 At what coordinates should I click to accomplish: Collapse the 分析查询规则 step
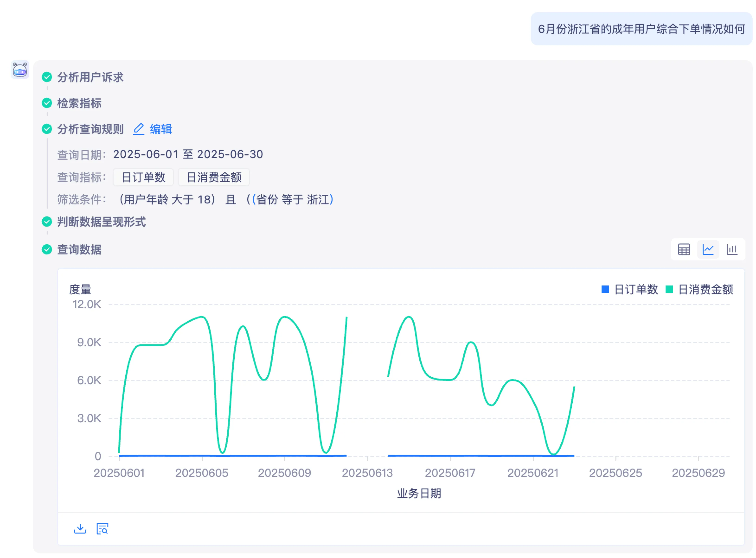coord(90,129)
